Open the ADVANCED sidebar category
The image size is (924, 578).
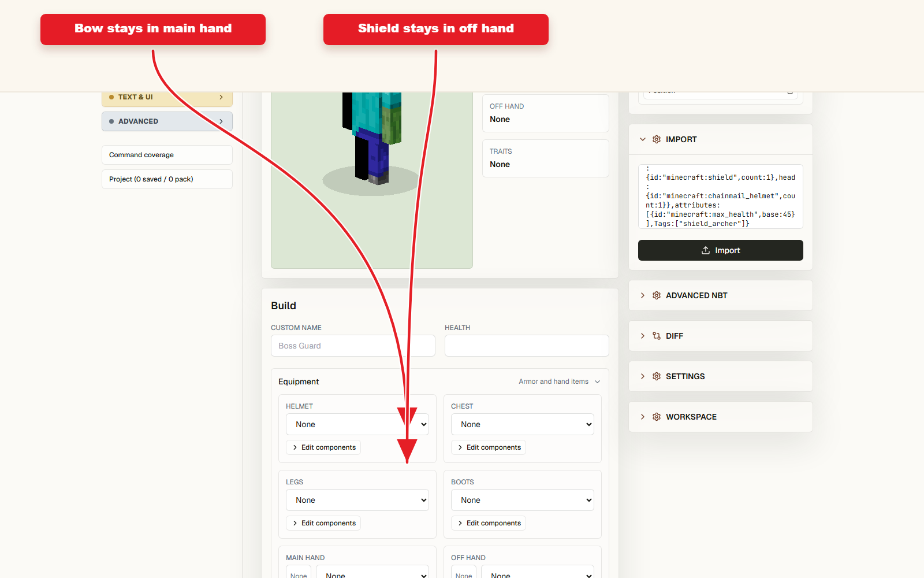point(167,121)
